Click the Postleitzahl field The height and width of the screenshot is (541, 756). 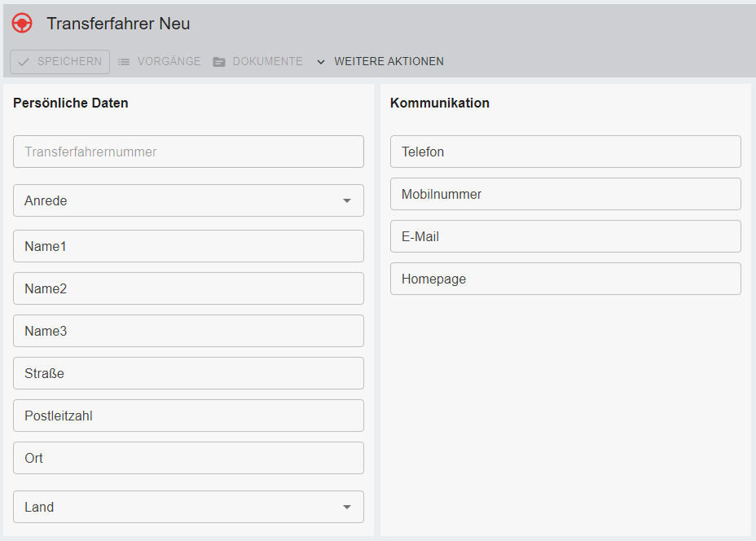[188, 416]
